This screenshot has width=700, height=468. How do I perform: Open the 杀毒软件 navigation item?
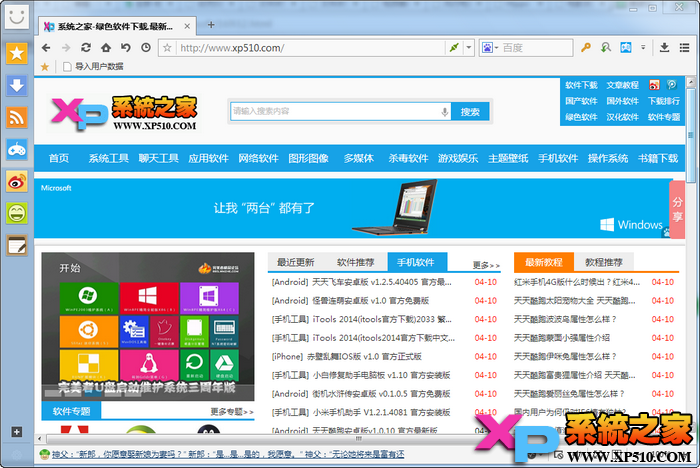408,158
